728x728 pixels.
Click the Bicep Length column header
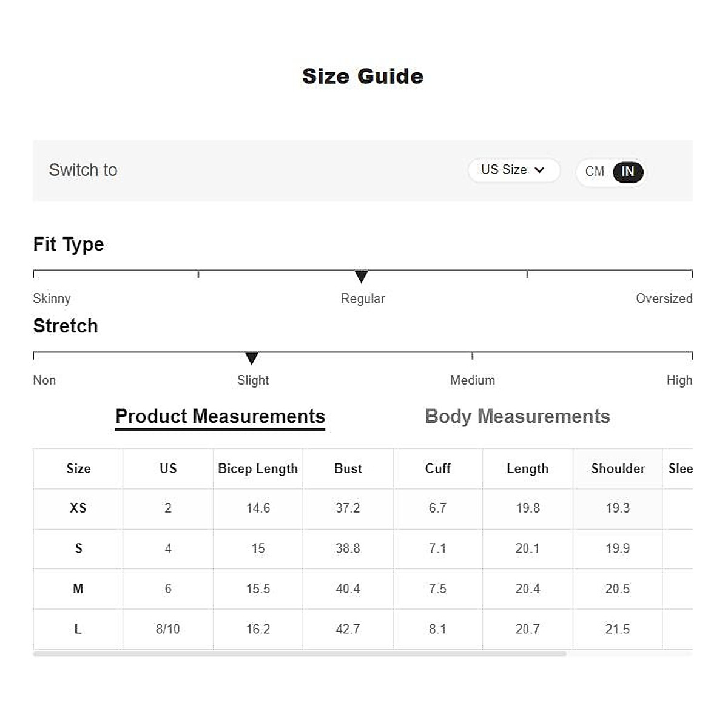coord(258,469)
